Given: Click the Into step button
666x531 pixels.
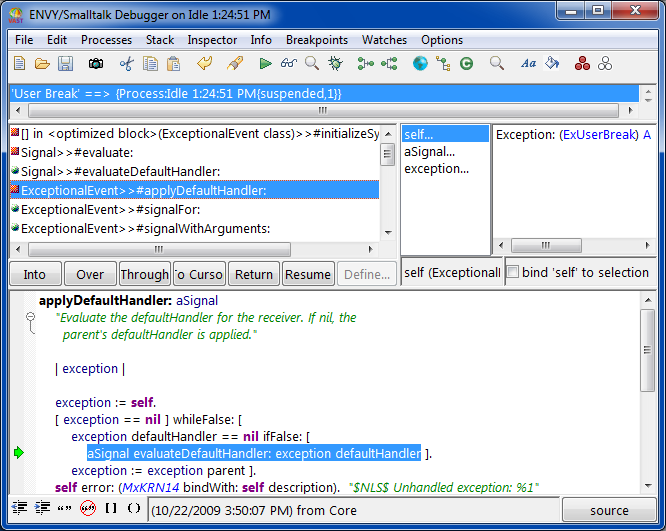Looking at the screenshot, I should pyautogui.click(x=35, y=274).
